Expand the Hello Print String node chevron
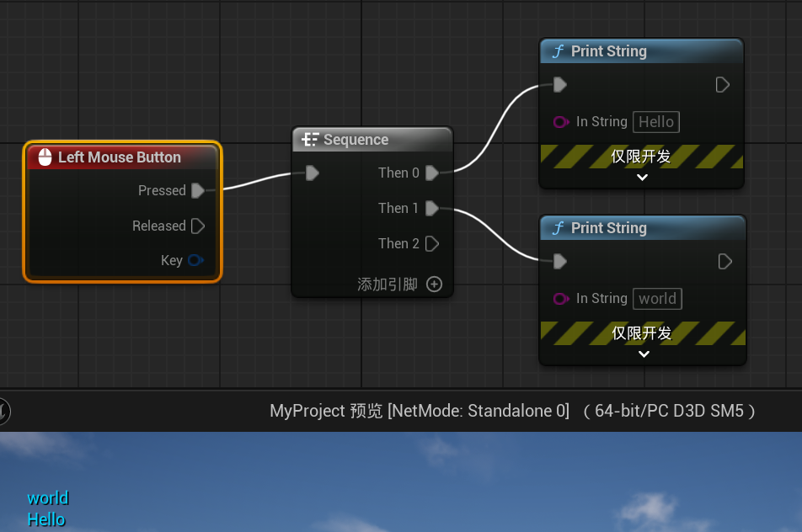The image size is (802, 532). click(642, 178)
